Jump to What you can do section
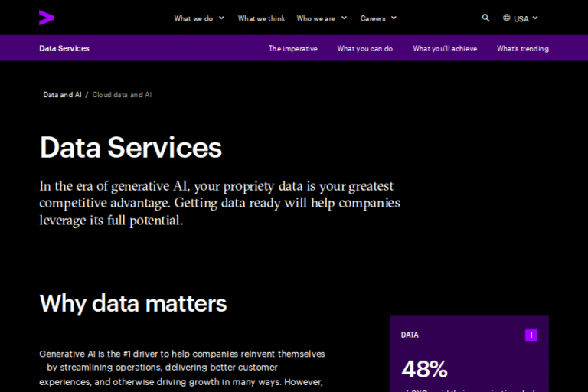The height and width of the screenshot is (392, 588). point(365,48)
